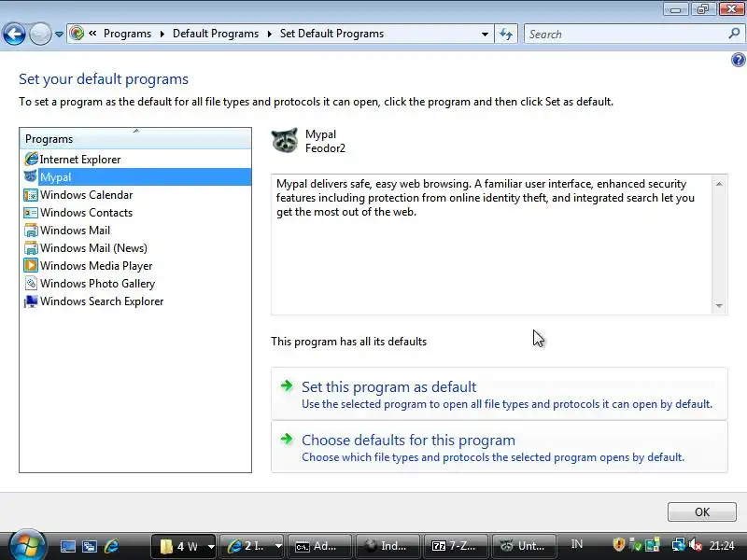747x560 pixels.
Task: Click the Windows Mail icon in the Programs list
Action: (x=31, y=230)
